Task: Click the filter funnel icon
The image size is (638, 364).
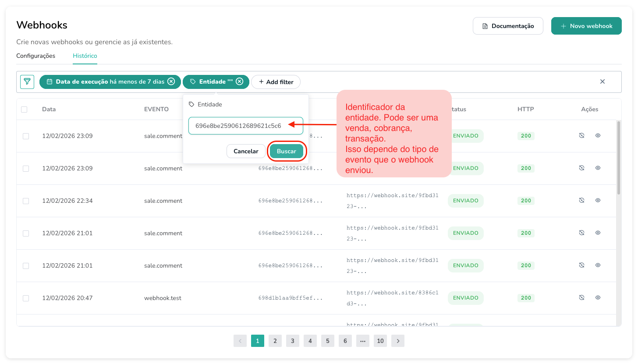Action: pos(27,82)
